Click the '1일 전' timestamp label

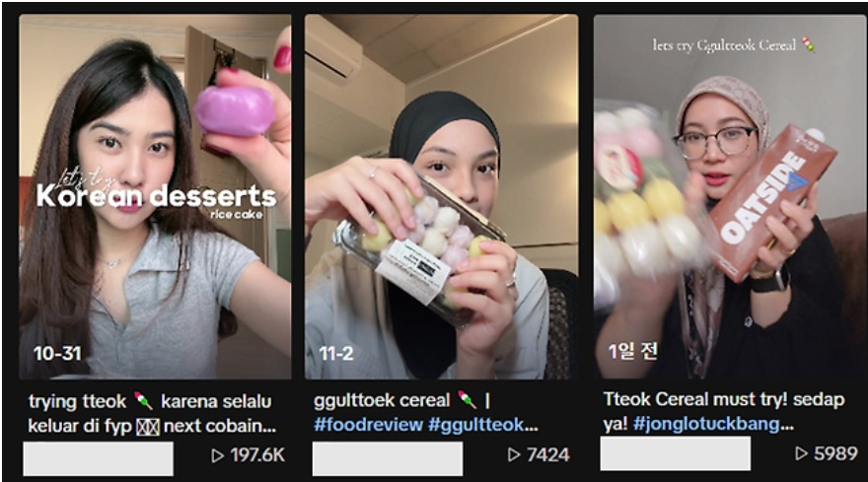632,351
